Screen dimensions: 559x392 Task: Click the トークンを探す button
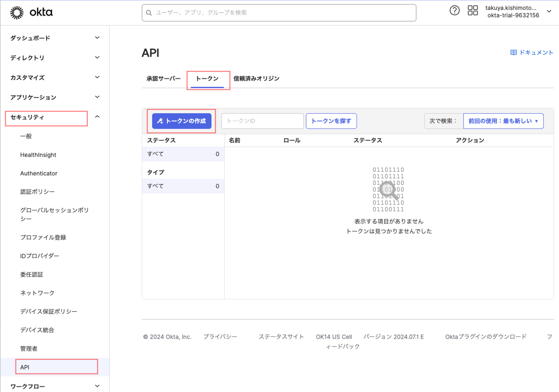(x=331, y=121)
